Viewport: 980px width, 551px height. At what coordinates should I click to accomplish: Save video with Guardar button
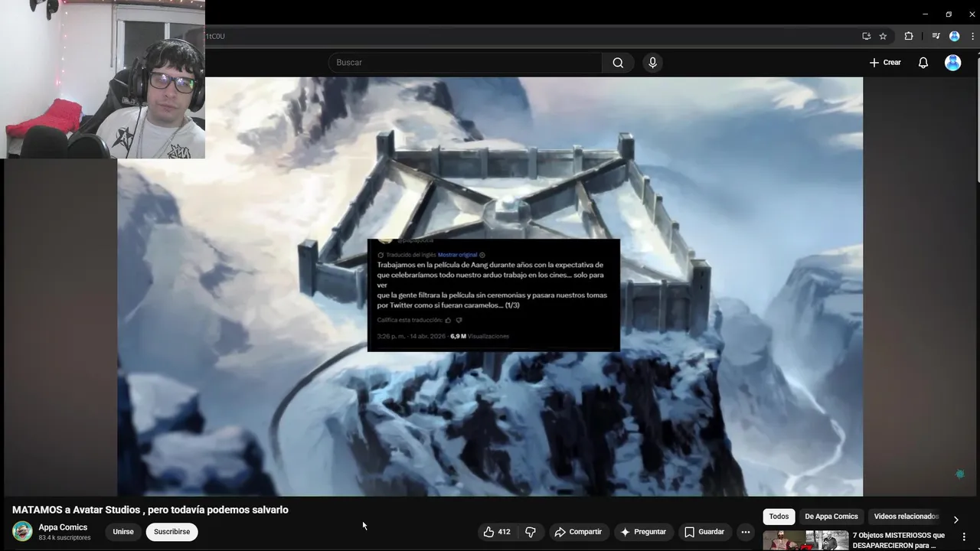pos(704,532)
